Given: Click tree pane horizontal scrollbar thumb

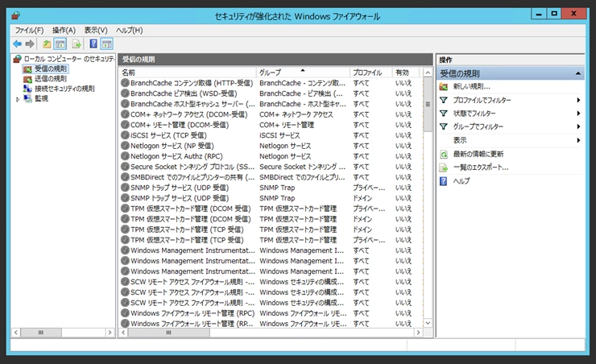Looking at the screenshot, I should coord(40,333).
